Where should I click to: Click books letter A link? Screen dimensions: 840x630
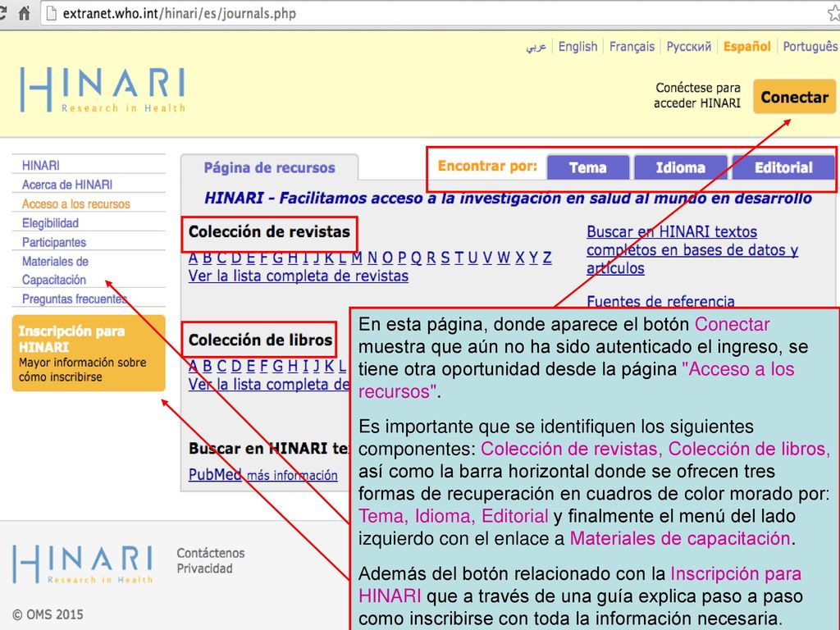(194, 366)
